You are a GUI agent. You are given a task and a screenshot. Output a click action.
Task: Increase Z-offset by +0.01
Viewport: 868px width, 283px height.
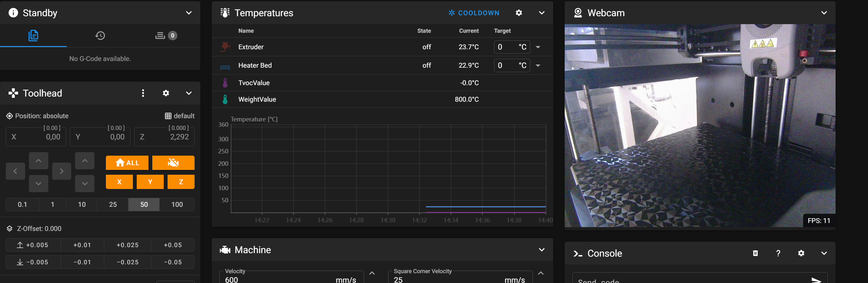(x=82, y=245)
